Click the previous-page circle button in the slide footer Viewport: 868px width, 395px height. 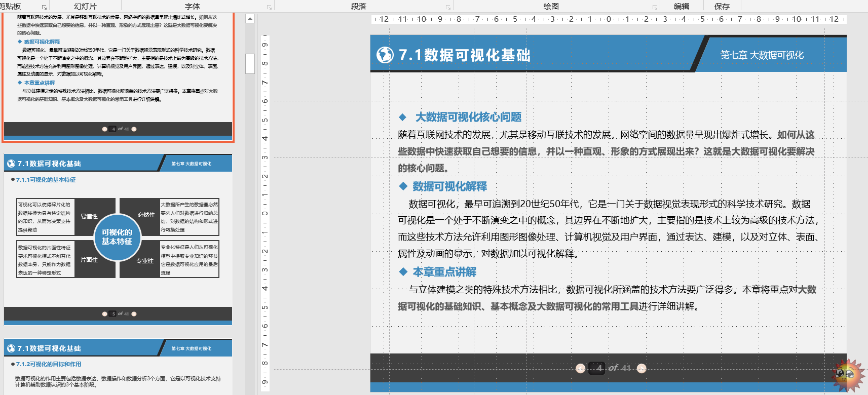point(581,368)
